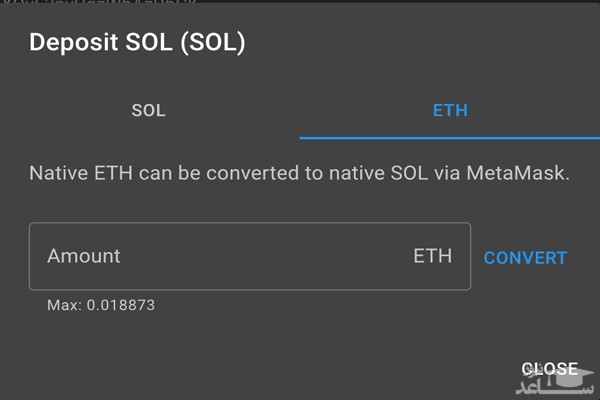Click the CLOSE button
This screenshot has height=400, width=600.
(x=549, y=369)
